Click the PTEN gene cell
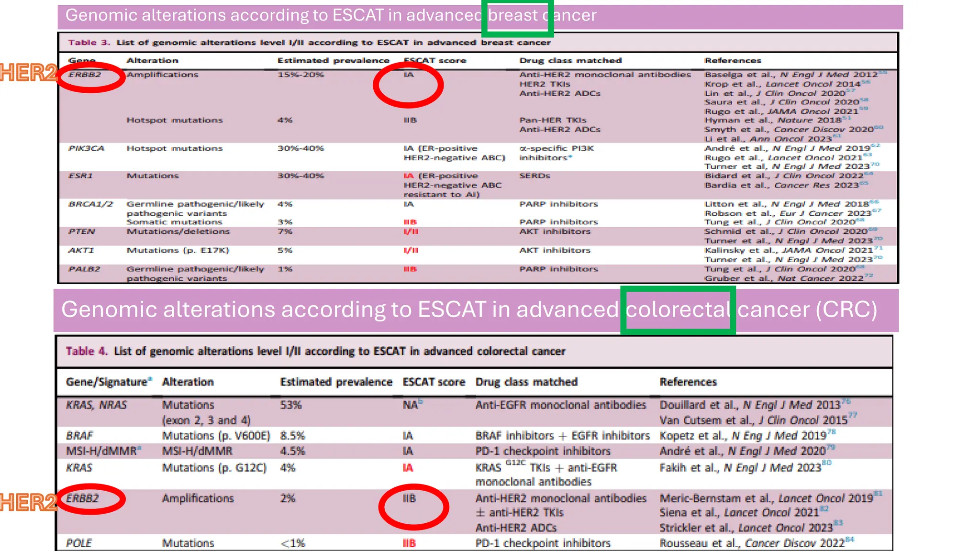This screenshot has width=980, height=551. [81, 231]
